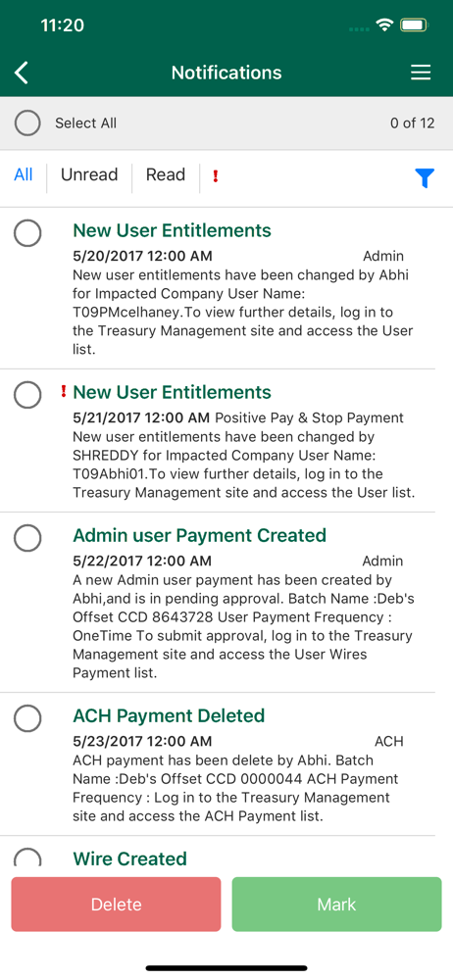Select the ACH Payment Deleted circle
Viewport: 453px width, 980px height.
[27, 718]
